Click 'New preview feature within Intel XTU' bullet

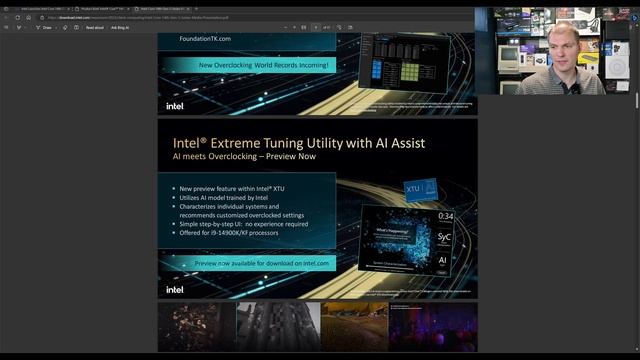pos(232,189)
